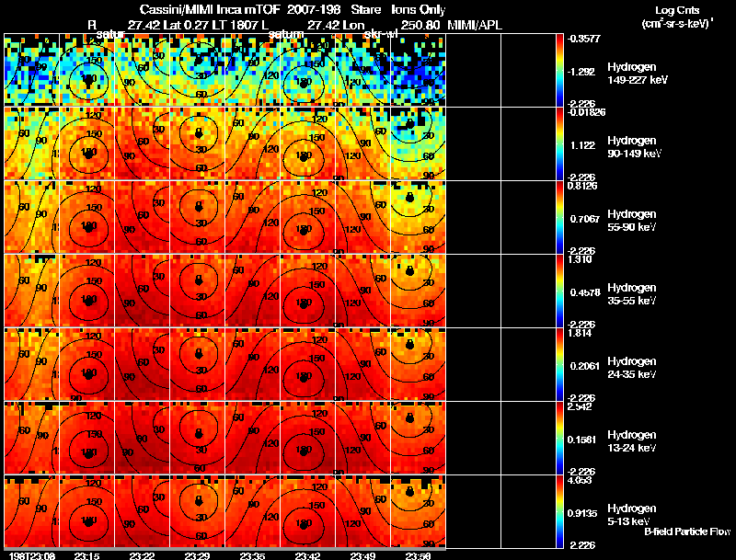Click the color bar beside Hydrogen 5-13 keV
736x560 pixels.
tap(559, 511)
